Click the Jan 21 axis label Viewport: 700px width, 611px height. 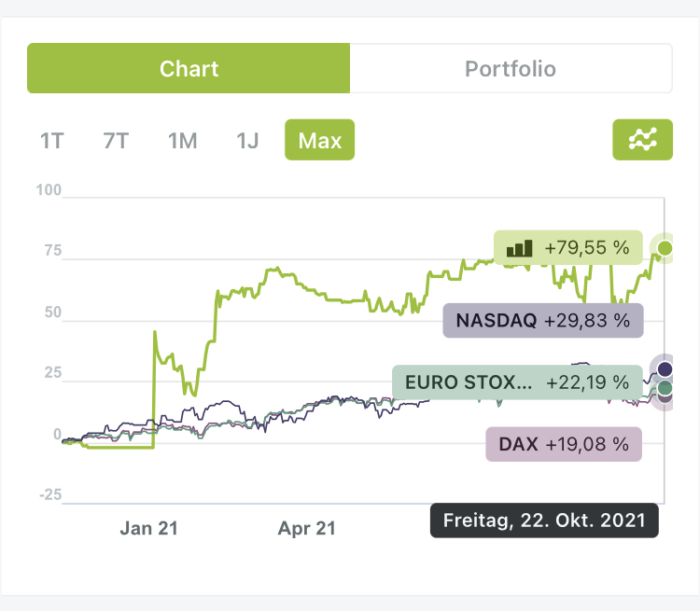pyautogui.click(x=148, y=528)
